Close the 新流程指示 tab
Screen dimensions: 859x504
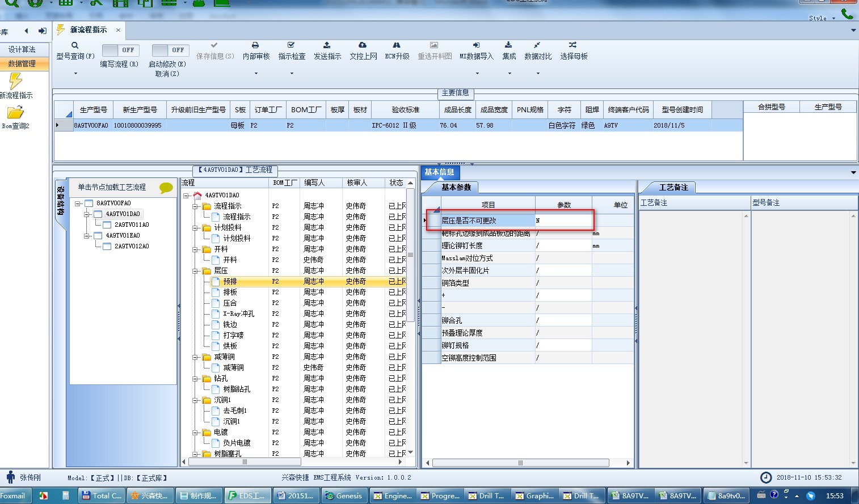coord(118,30)
